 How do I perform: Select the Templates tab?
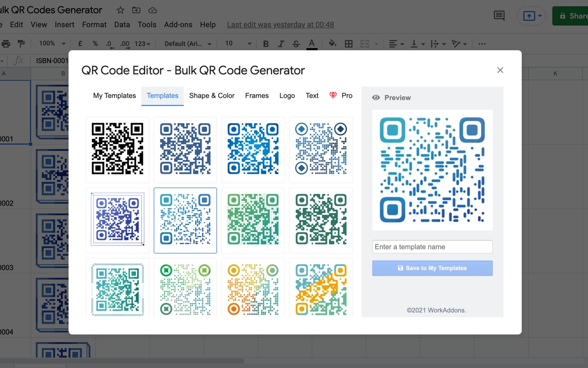click(x=163, y=96)
